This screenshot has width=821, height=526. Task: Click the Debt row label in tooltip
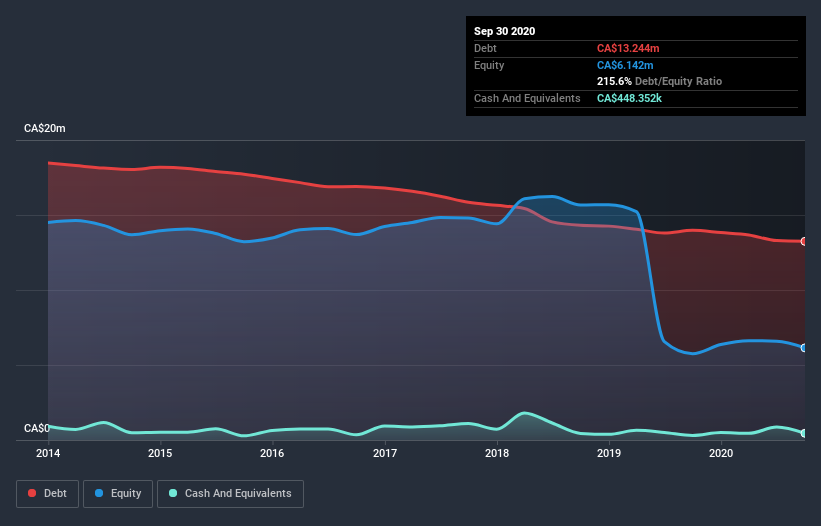point(485,48)
